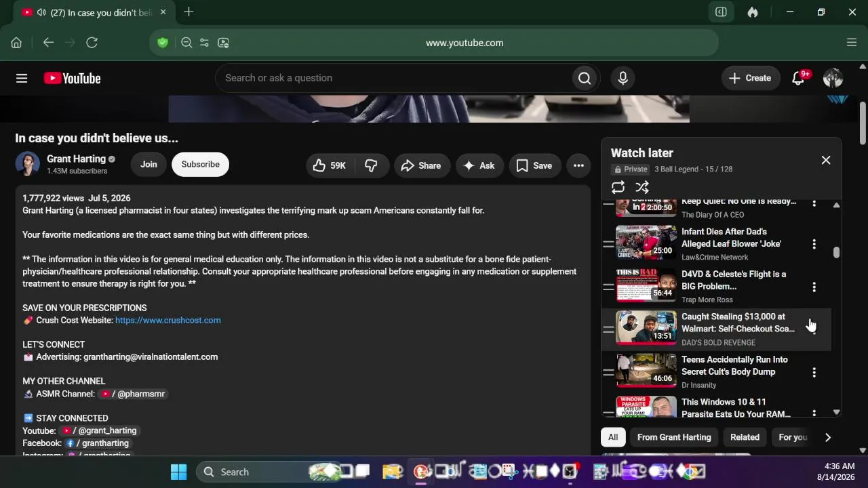Go to the browser home page
This screenshot has width=868, height=488.
pyautogui.click(x=16, y=43)
